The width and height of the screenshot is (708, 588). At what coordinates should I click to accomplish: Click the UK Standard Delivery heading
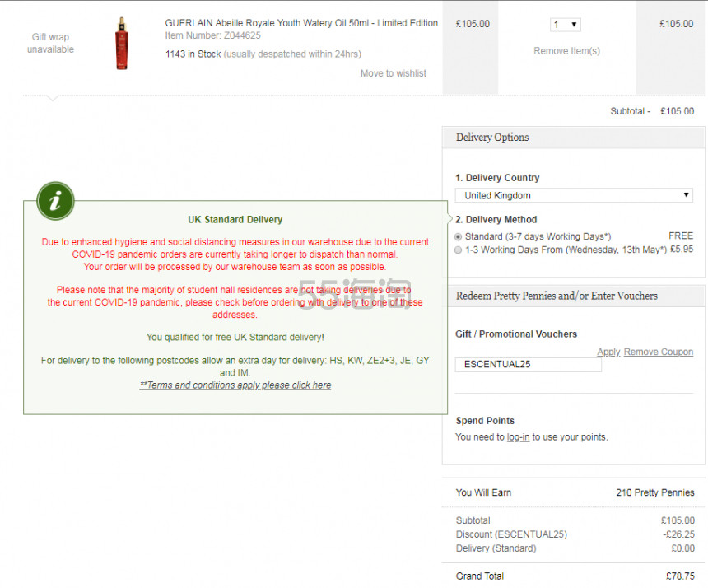(235, 220)
